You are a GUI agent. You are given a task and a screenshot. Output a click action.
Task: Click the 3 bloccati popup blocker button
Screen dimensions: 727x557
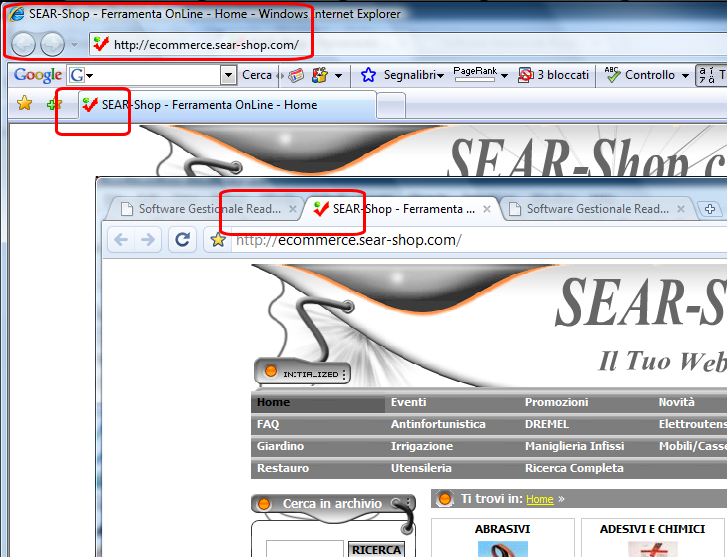(x=553, y=75)
